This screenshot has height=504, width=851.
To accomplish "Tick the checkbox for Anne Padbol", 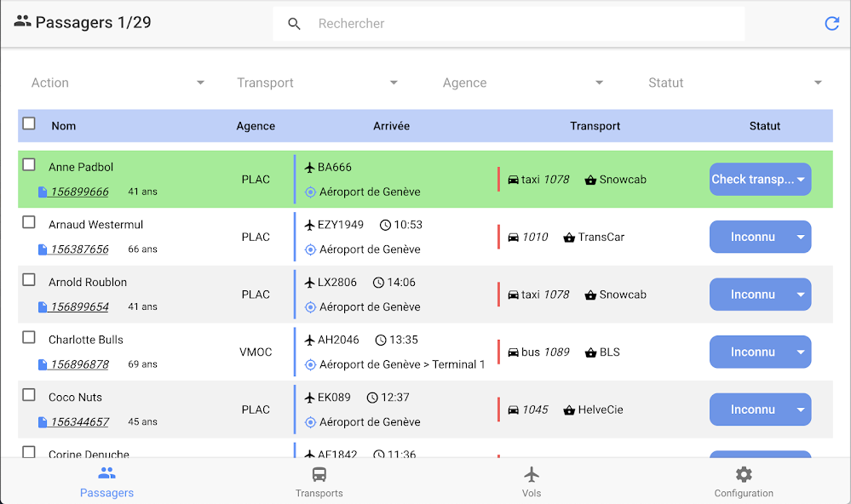I will click(x=29, y=165).
